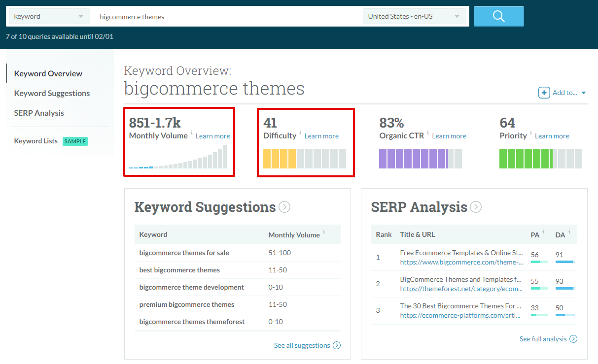Image resolution: width=598 pixels, height=364 pixels.
Task: Click 'premium bigcommerce themes' keyword row
Action: pos(238,304)
